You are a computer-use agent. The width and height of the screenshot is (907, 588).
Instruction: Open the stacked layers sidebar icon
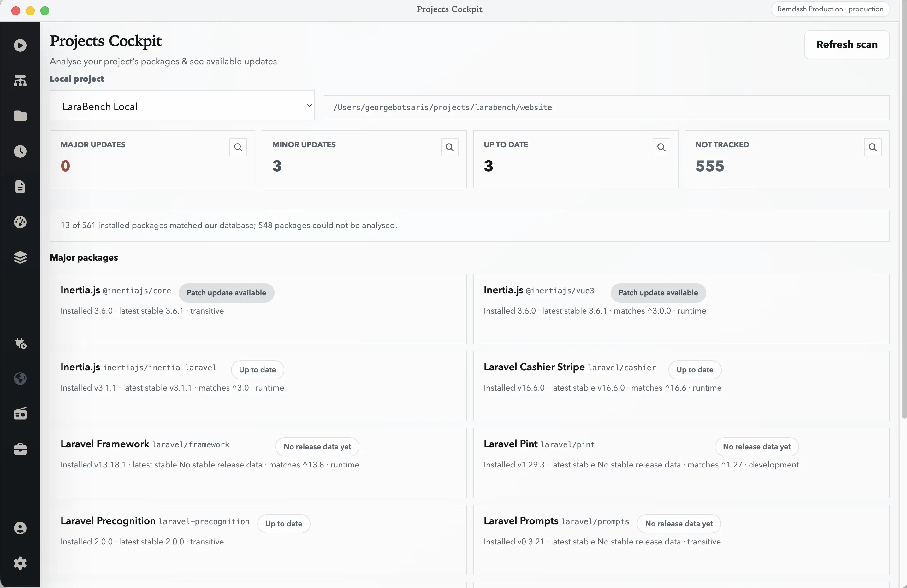20,257
